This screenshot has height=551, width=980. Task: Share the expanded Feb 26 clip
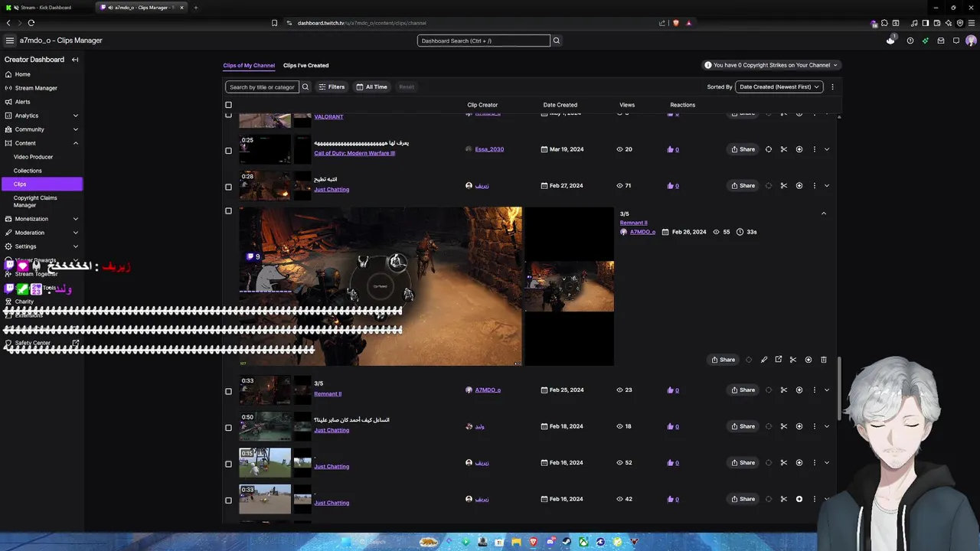tap(724, 360)
